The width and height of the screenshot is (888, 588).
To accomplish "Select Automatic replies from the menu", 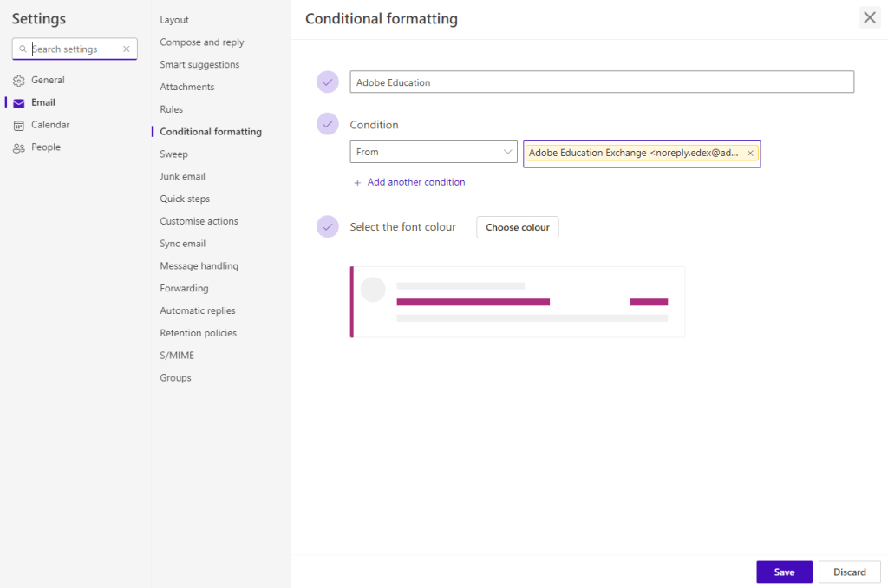I will pyautogui.click(x=199, y=310).
